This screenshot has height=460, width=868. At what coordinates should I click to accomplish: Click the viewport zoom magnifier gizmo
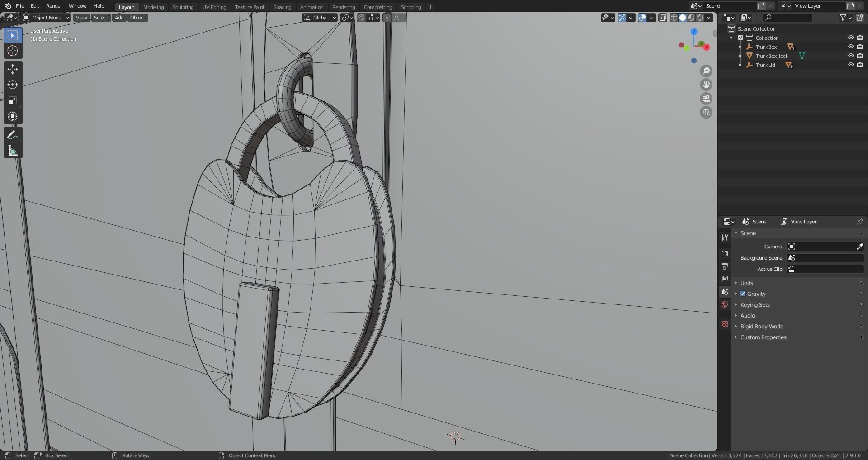click(x=706, y=71)
